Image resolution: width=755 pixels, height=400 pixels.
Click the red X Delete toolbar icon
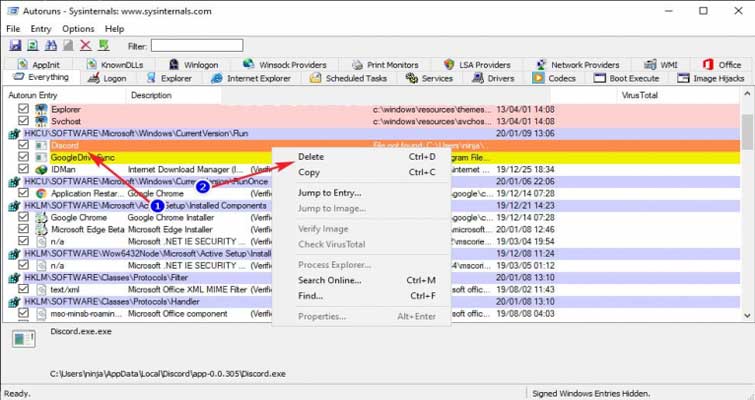click(x=86, y=46)
